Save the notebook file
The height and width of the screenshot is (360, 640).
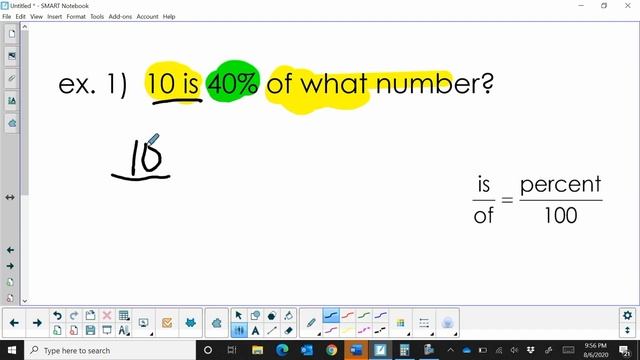pos(90,330)
